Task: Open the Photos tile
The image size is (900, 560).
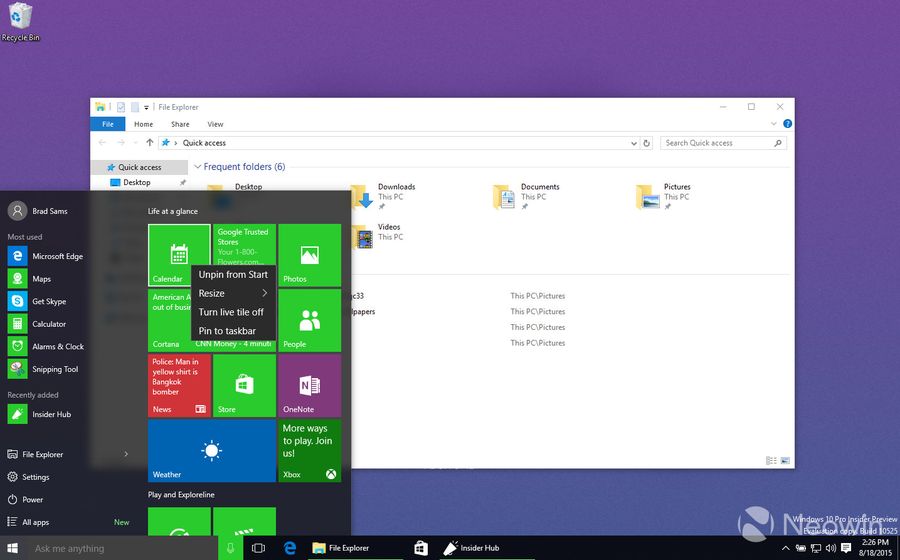Action: click(309, 255)
